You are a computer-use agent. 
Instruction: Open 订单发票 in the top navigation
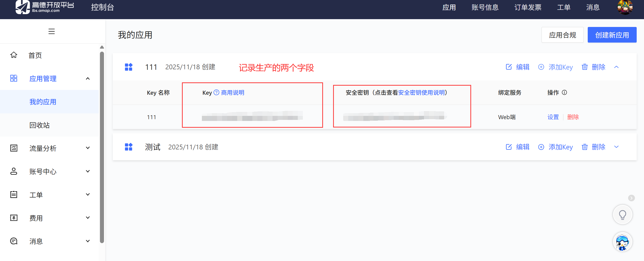[528, 7]
